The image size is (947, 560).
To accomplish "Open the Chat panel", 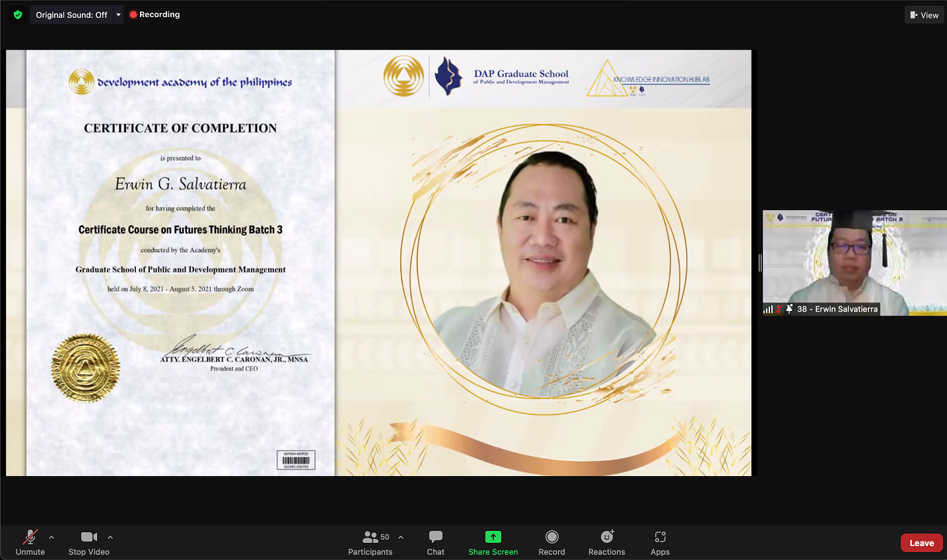I will [436, 543].
